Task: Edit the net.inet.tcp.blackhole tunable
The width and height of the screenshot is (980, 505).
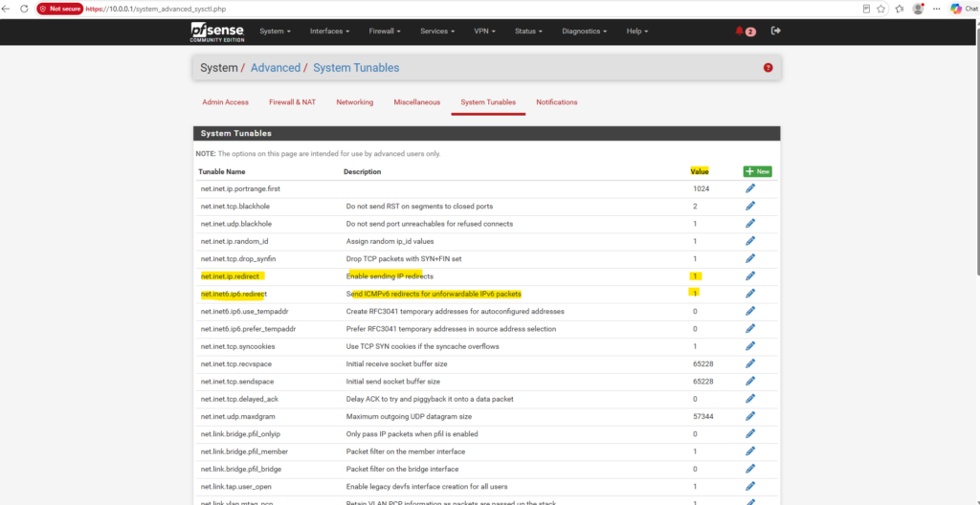Action: tap(750, 206)
